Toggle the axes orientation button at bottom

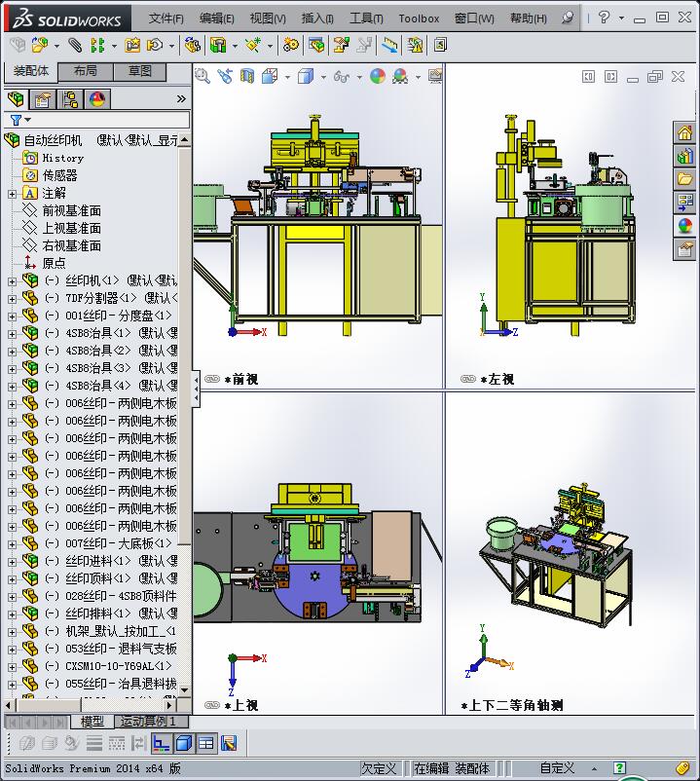161,743
